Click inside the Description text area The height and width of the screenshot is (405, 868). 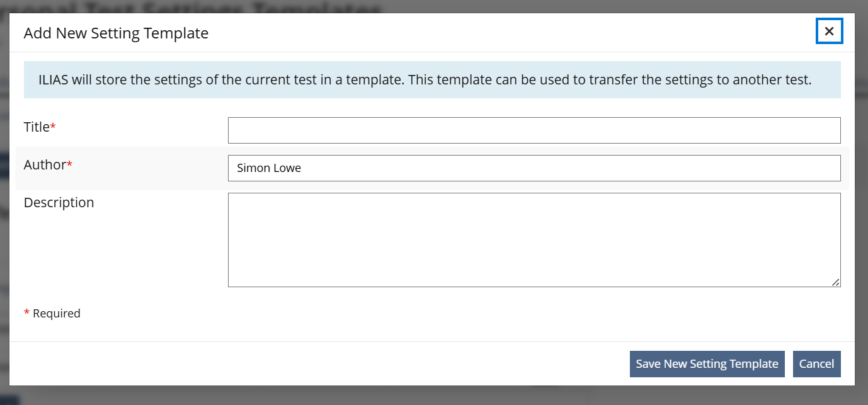[534, 239]
